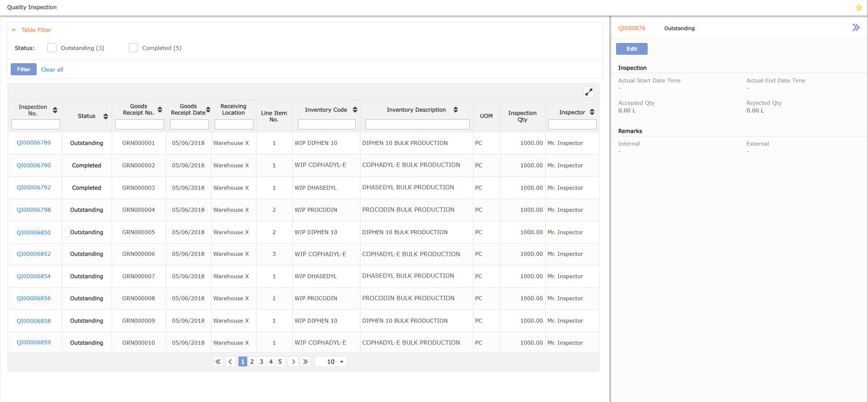The height and width of the screenshot is (402, 868).
Task: Check the Outstanding status filter
Action: click(x=52, y=48)
